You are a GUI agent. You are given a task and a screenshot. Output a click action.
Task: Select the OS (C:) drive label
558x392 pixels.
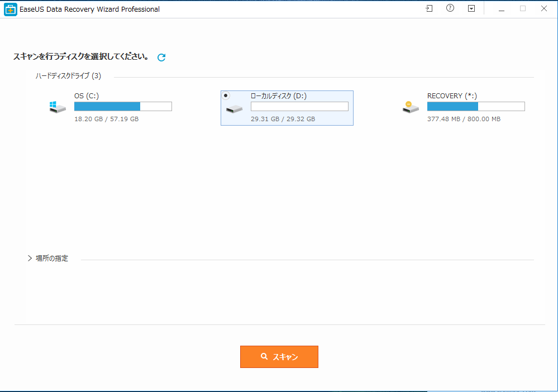pos(87,96)
